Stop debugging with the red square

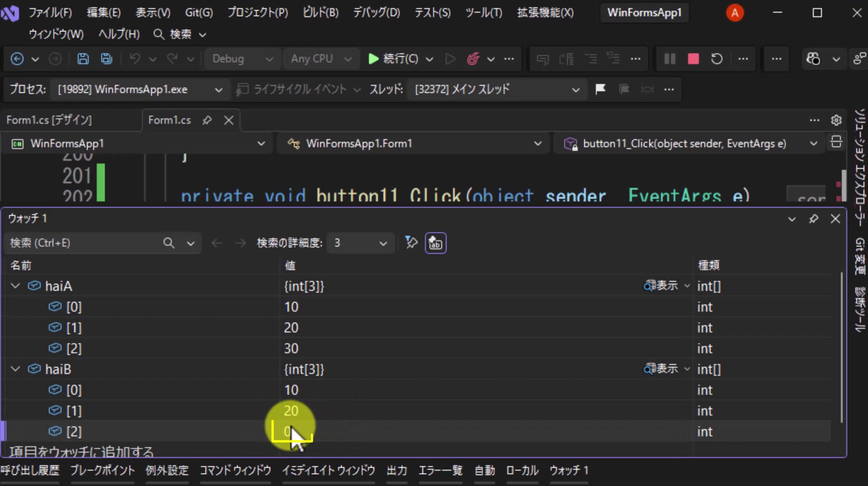coord(693,59)
